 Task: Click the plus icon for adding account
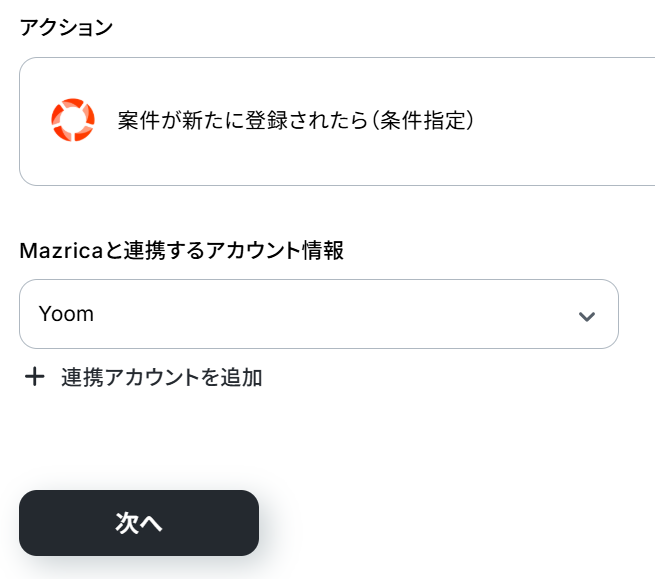[x=35, y=377]
